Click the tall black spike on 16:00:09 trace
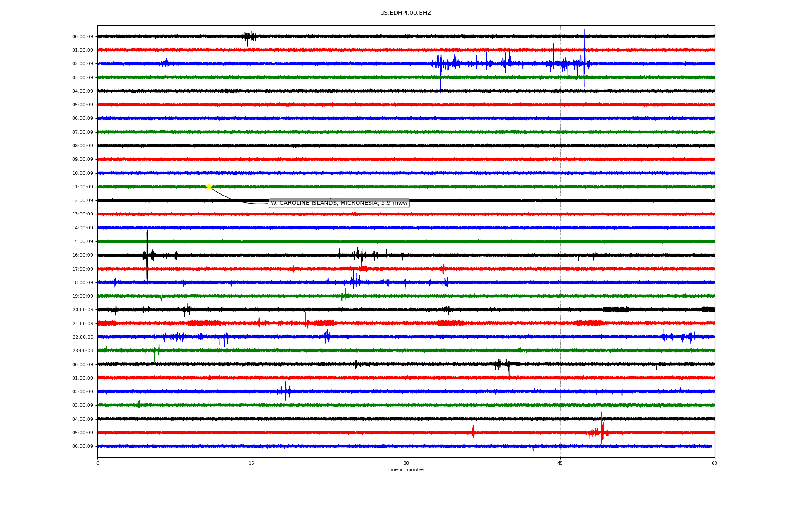This screenshot has width=812, height=508. coord(147,254)
